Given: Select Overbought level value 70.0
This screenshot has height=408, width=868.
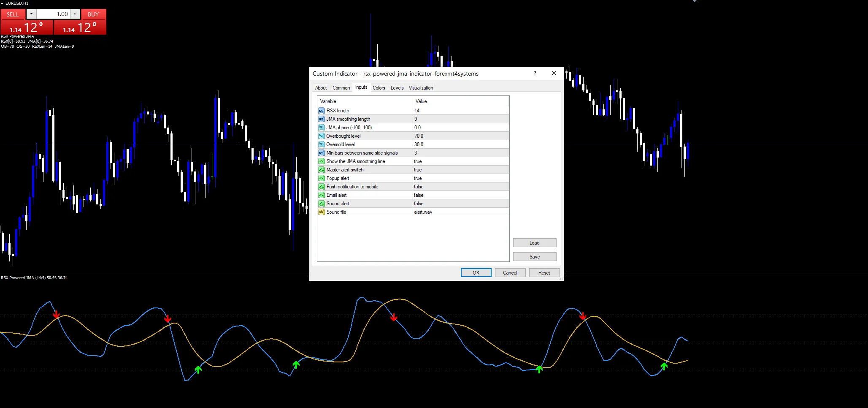Looking at the screenshot, I should (x=461, y=136).
